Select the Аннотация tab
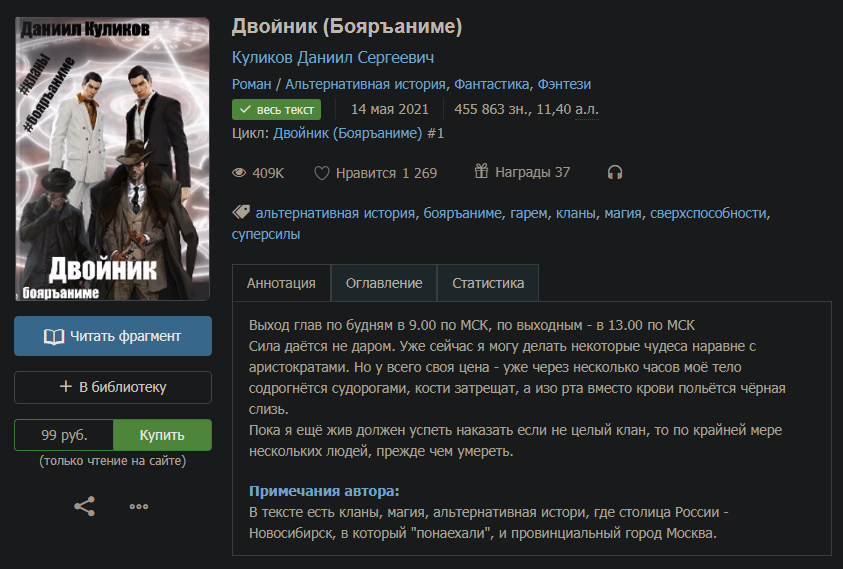 [281, 283]
